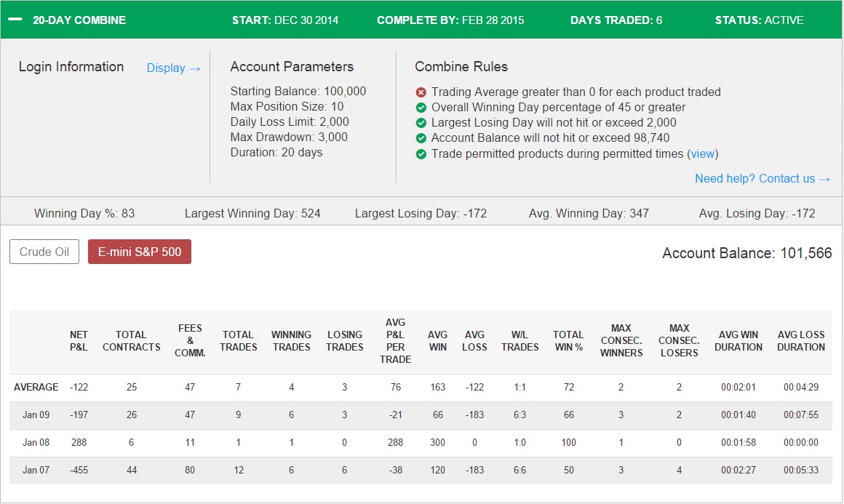
Task: Click Jan 08 total win % value 100
Action: pyautogui.click(x=568, y=443)
